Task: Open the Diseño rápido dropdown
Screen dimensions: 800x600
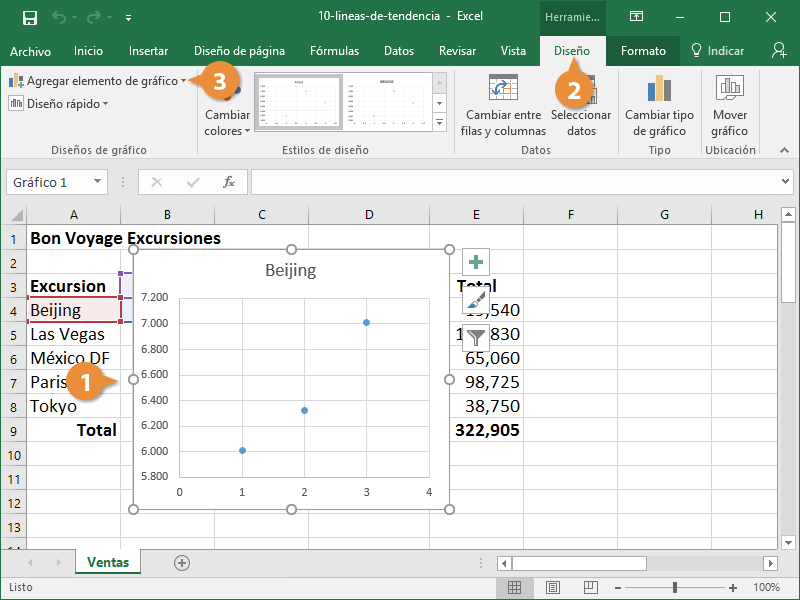Action: pyautogui.click(x=61, y=103)
